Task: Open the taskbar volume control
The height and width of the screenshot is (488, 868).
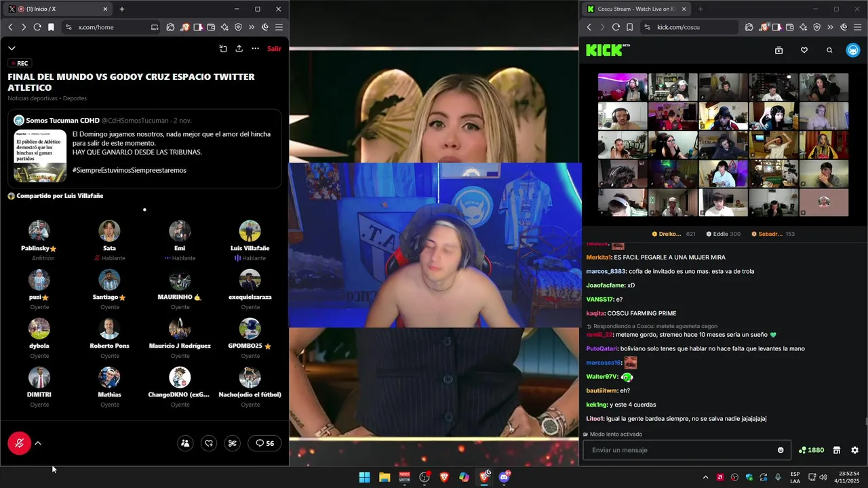Action: coord(823,477)
